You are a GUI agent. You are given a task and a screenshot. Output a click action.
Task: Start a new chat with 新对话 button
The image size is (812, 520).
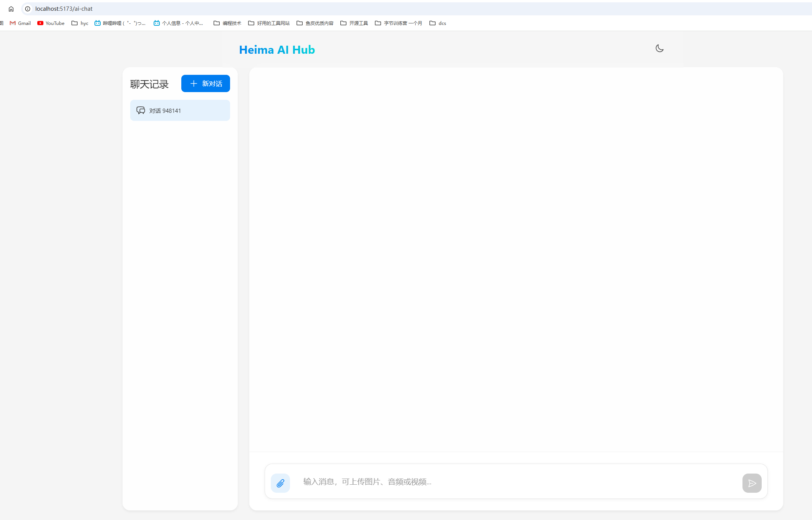tap(205, 84)
